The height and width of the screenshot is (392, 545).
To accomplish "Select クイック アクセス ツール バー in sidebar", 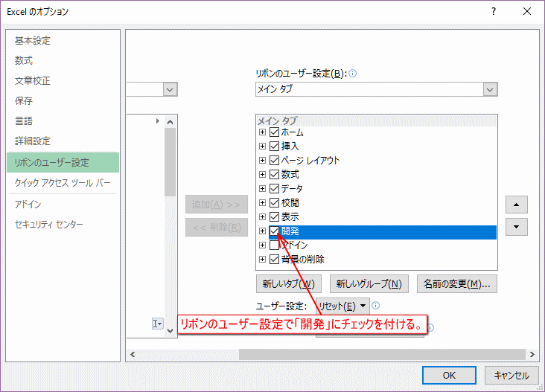I will coord(63,183).
